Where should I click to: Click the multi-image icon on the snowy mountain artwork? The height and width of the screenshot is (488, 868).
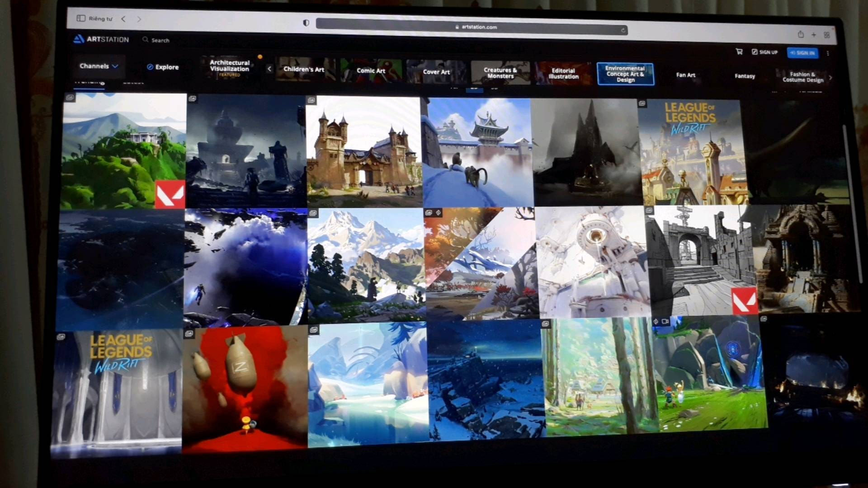(x=313, y=213)
